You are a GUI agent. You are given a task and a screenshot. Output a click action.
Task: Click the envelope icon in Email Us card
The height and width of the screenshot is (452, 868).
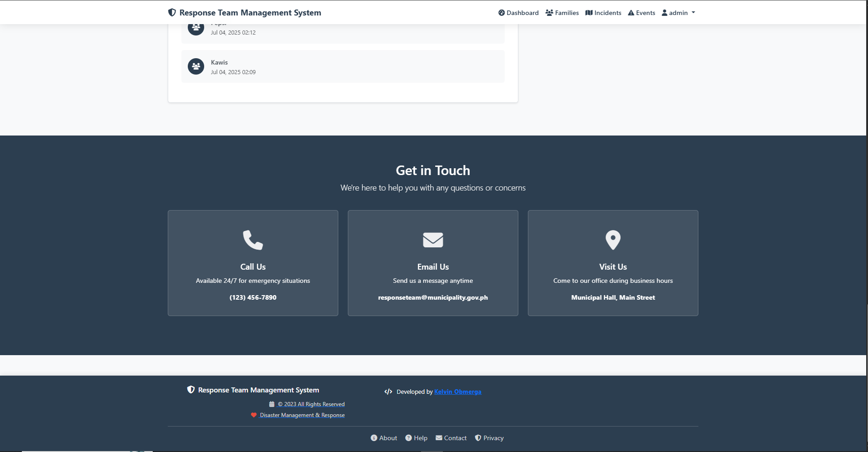click(x=432, y=240)
